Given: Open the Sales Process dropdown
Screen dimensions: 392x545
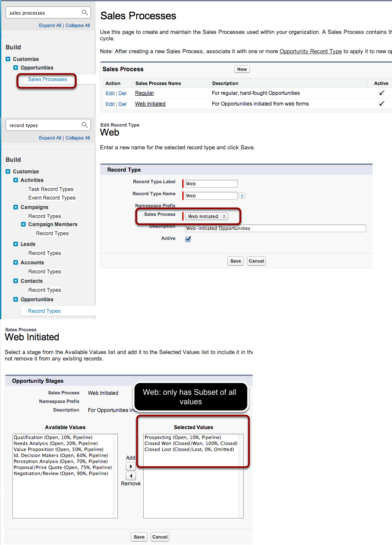Looking at the screenshot, I should [207, 216].
